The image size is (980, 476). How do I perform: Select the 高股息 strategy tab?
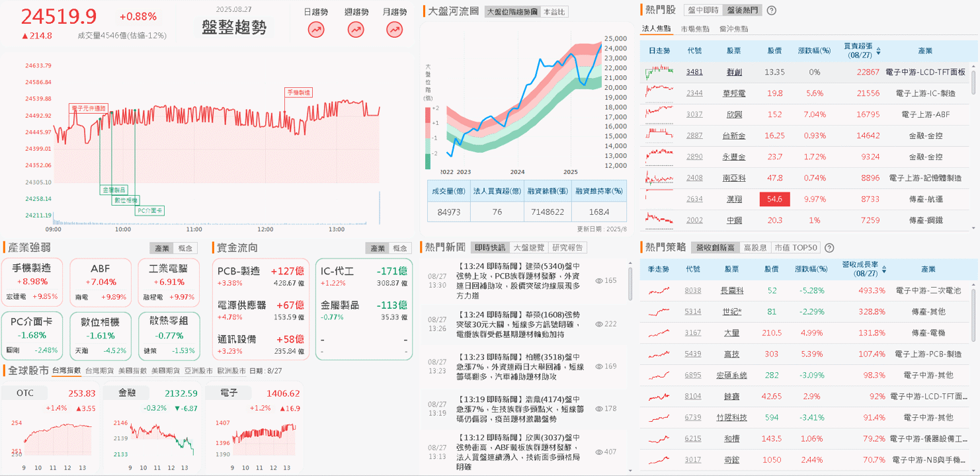coord(755,248)
